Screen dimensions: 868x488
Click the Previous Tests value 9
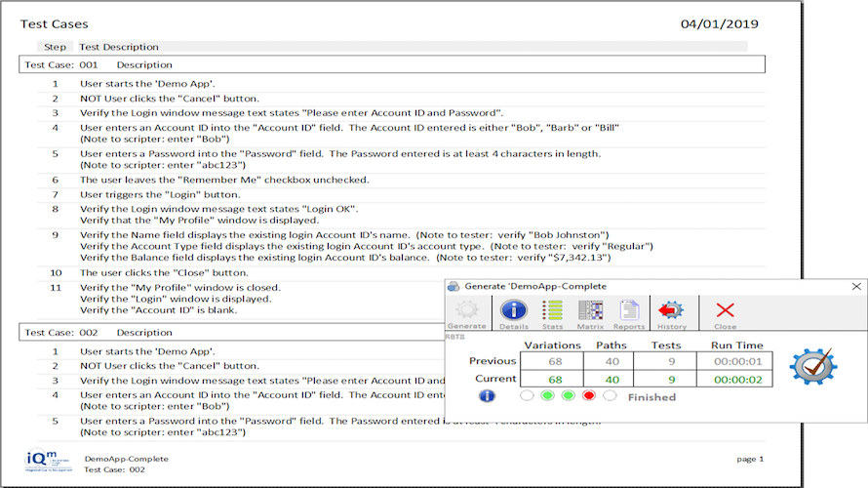click(x=672, y=362)
